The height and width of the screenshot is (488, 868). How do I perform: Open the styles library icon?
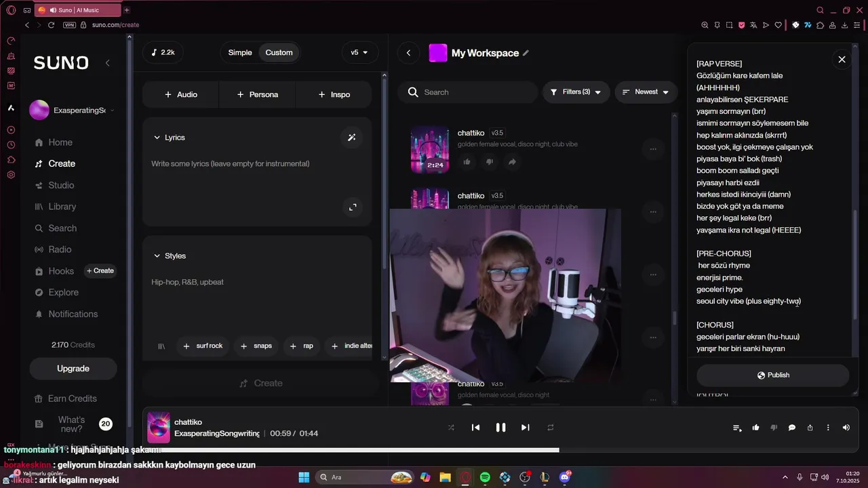point(161,346)
